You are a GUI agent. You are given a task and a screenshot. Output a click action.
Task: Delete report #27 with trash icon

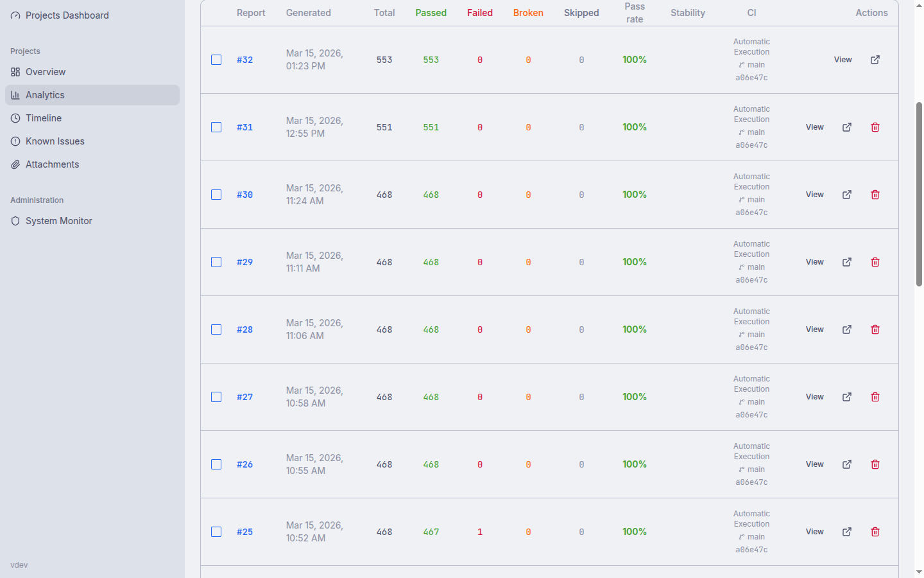pos(875,397)
